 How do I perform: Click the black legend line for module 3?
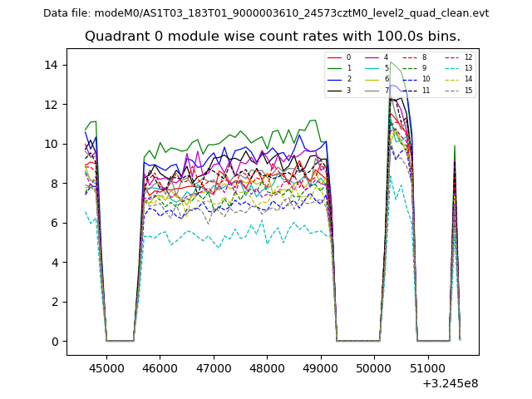click(333, 90)
